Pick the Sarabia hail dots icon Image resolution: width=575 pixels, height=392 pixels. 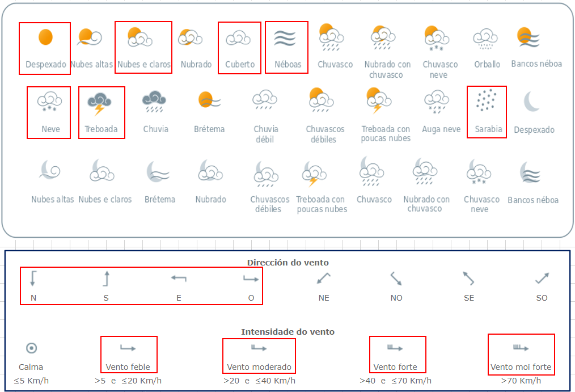pos(487,102)
